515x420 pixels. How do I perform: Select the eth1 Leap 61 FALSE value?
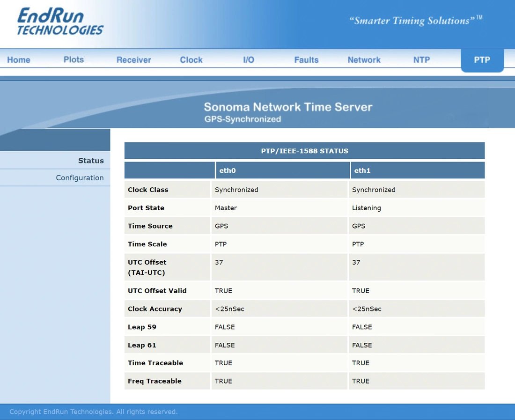[362, 345]
